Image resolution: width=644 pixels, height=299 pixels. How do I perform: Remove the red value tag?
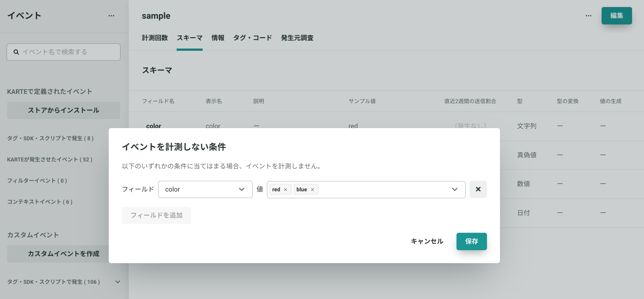tap(286, 189)
